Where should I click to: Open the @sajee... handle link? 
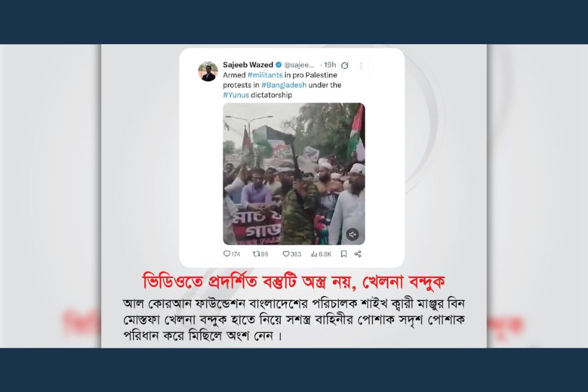click(299, 65)
